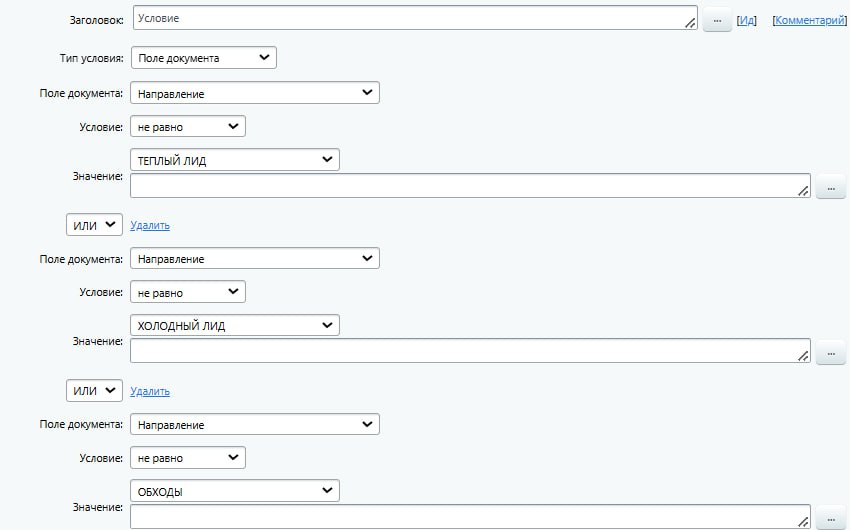Click ellipsis button beside ТЕПЛЫЙ ЛИД value field
This screenshot has width=850, height=530.
point(830,187)
